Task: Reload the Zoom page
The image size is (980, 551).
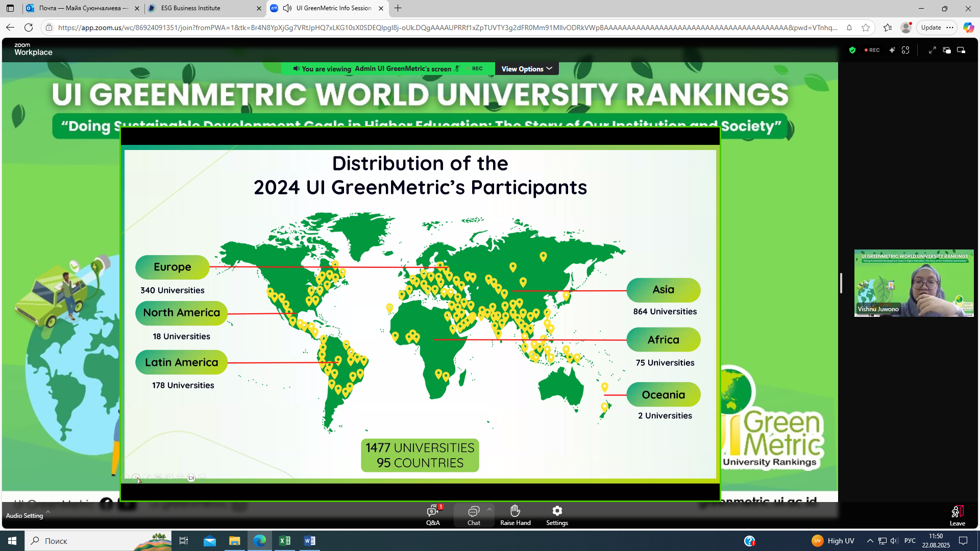Action: coord(29,28)
